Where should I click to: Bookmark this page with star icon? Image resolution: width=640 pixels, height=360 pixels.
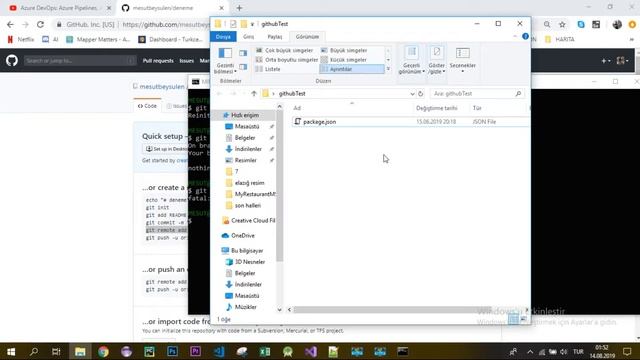(x=562, y=24)
